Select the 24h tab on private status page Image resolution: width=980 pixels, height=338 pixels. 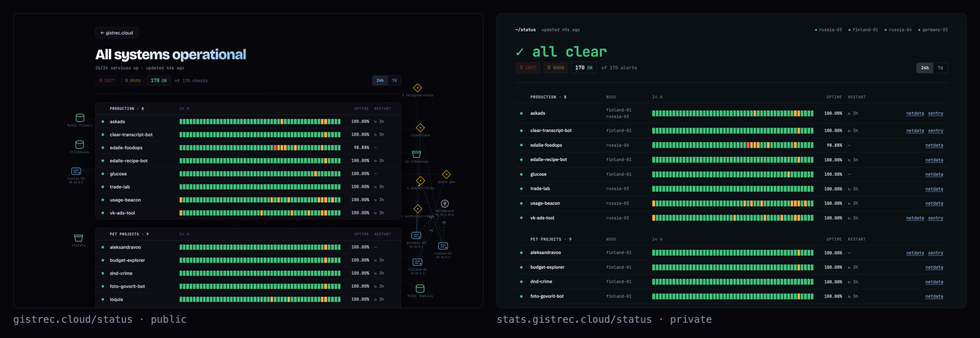pyautogui.click(x=925, y=68)
